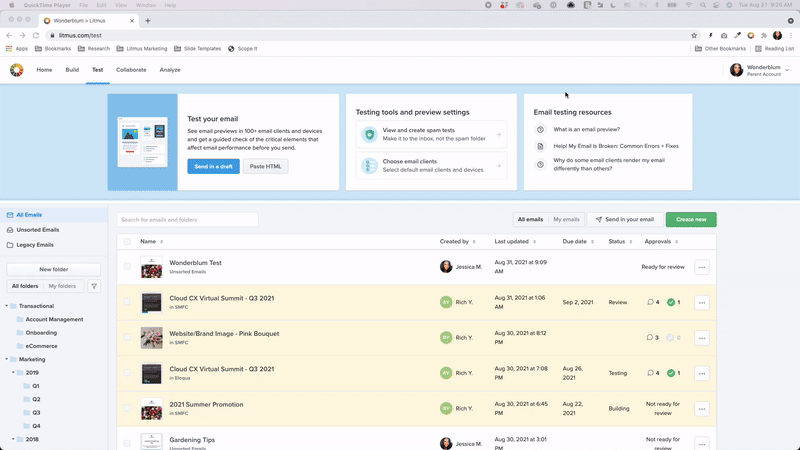Click document icon beside Common Errors link
Image resolution: width=800 pixels, height=450 pixels.
tap(540, 146)
